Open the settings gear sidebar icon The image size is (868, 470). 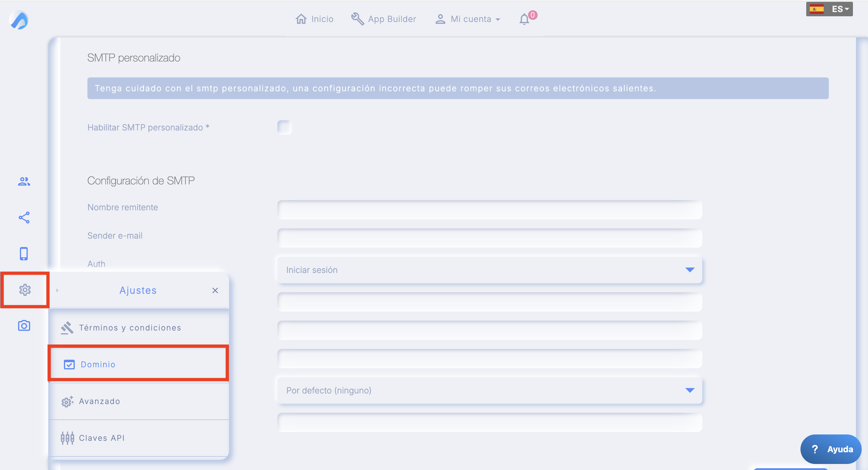click(x=25, y=290)
